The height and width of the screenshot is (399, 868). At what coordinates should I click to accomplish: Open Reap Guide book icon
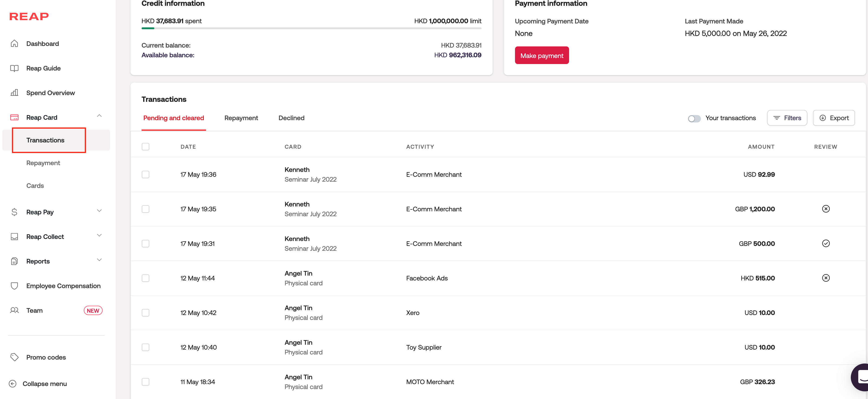(x=14, y=68)
